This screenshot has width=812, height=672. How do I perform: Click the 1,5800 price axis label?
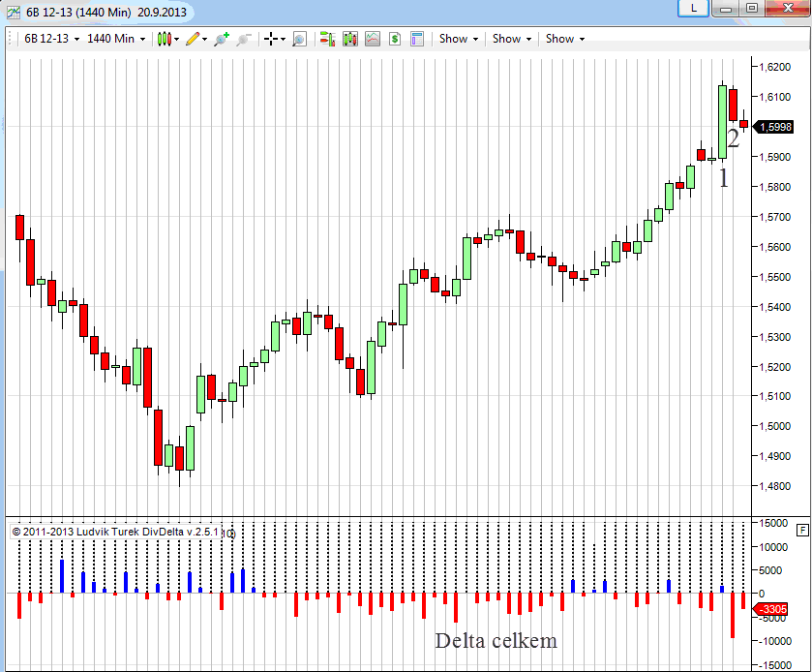(774, 187)
